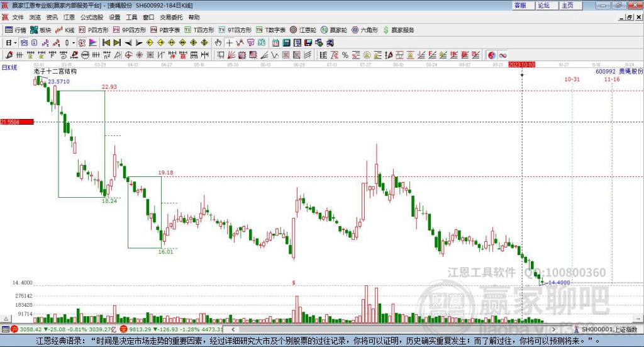644x347 pixels.
Task: Click the save diskette toolbar icon
Action: pyautogui.click(x=308, y=43)
